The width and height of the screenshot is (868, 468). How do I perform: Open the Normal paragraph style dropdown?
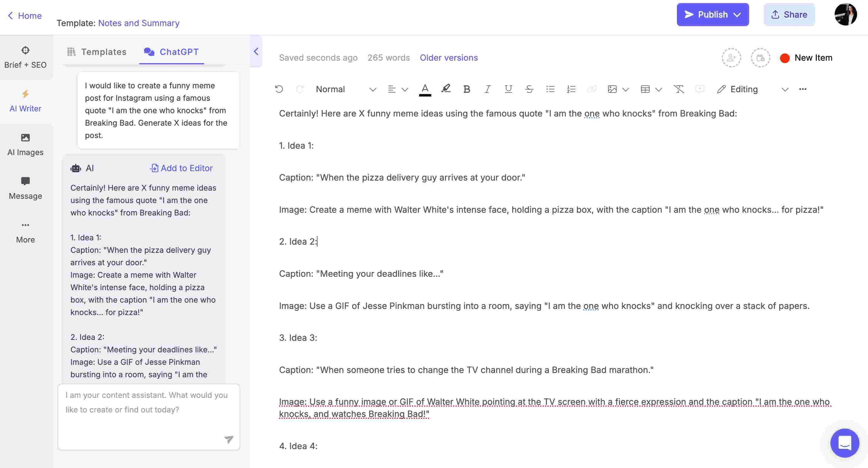click(x=346, y=89)
